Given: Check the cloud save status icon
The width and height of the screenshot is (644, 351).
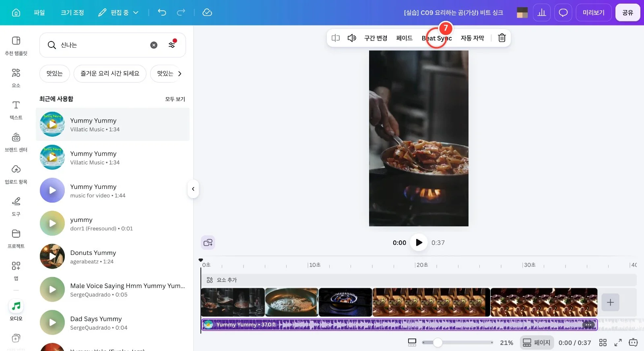Looking at the screenshot, I should [207, 12].
